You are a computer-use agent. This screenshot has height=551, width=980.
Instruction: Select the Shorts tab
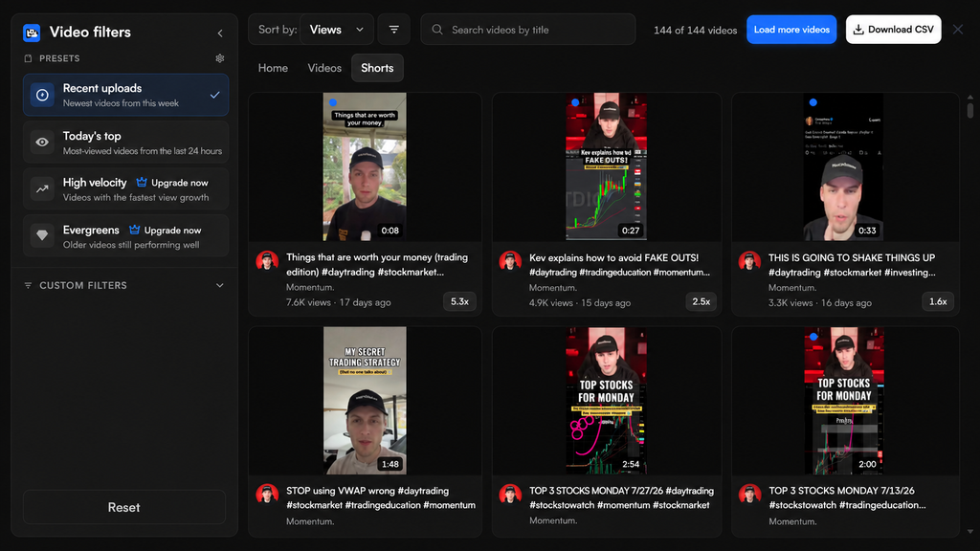tap(377, 68)
